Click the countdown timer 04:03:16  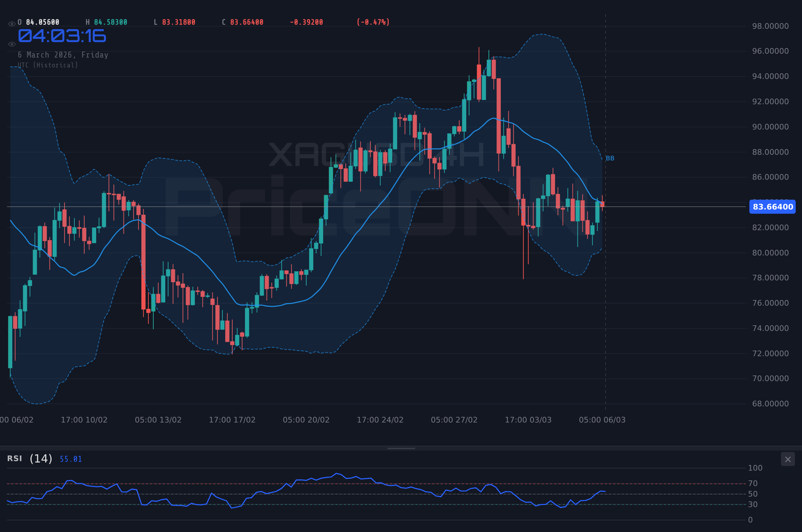62,36
